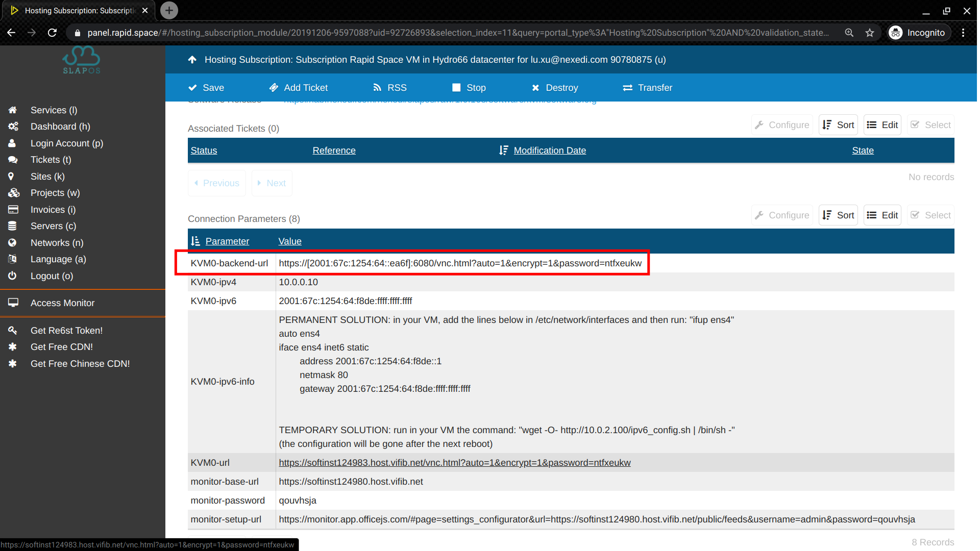Configure the Associated Tickets list
The height and width of the screenshot is (551, 980).
click(x=782, y=125)
